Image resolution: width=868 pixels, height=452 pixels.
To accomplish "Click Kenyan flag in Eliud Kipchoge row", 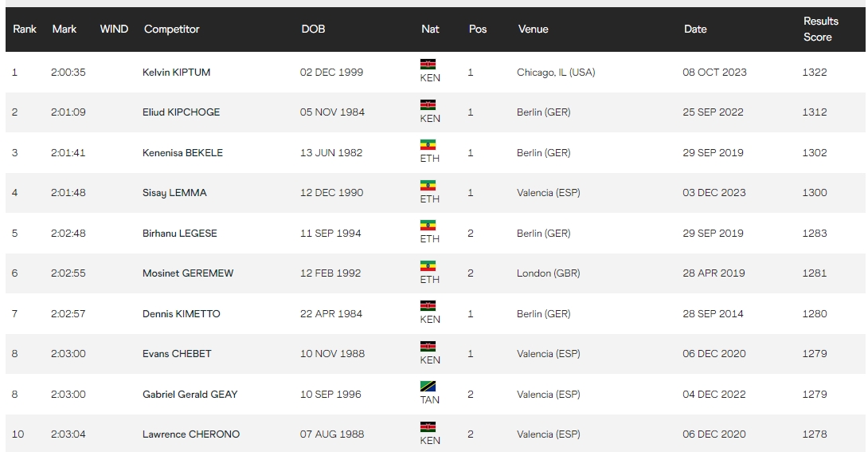I will pyautogui.click(x=428, y=104).
